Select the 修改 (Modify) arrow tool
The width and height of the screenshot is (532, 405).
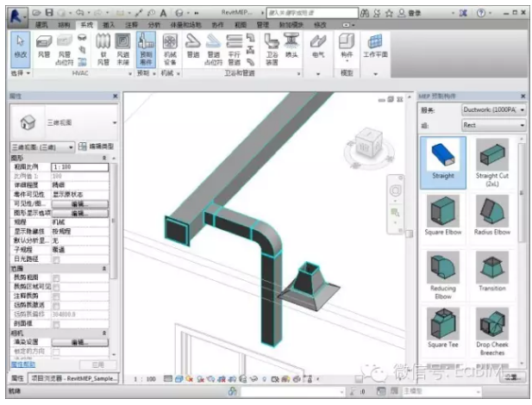coord(21,49)
